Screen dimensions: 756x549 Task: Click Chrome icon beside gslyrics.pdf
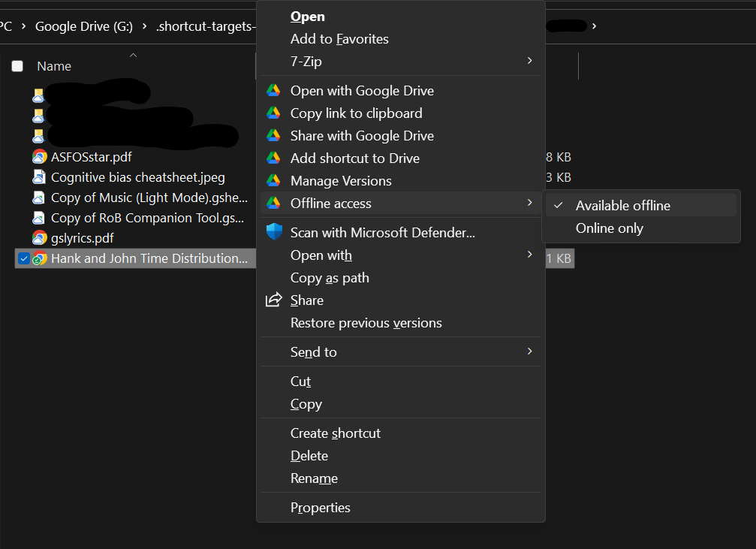[x=39, y=238]
